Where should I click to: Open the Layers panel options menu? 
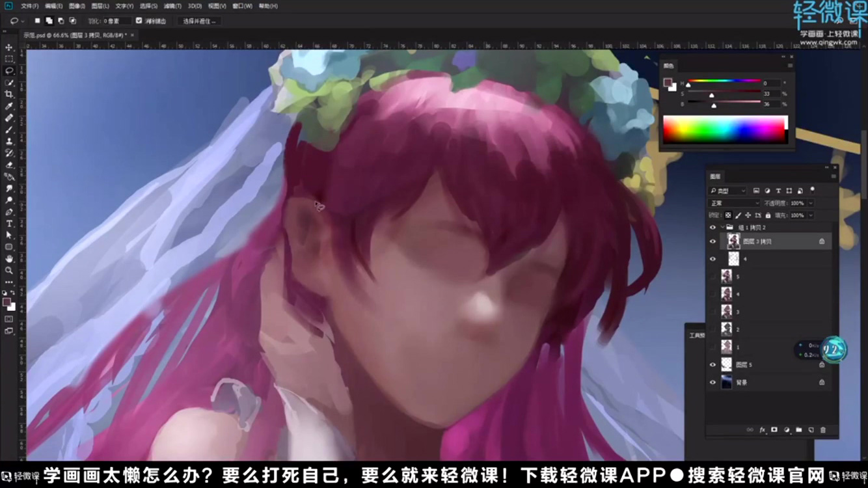pos(834,176)
